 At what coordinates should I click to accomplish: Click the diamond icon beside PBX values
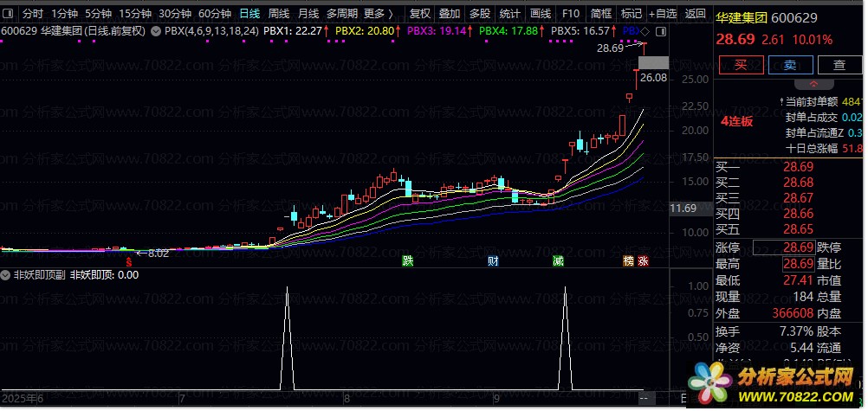coord(645,31)
